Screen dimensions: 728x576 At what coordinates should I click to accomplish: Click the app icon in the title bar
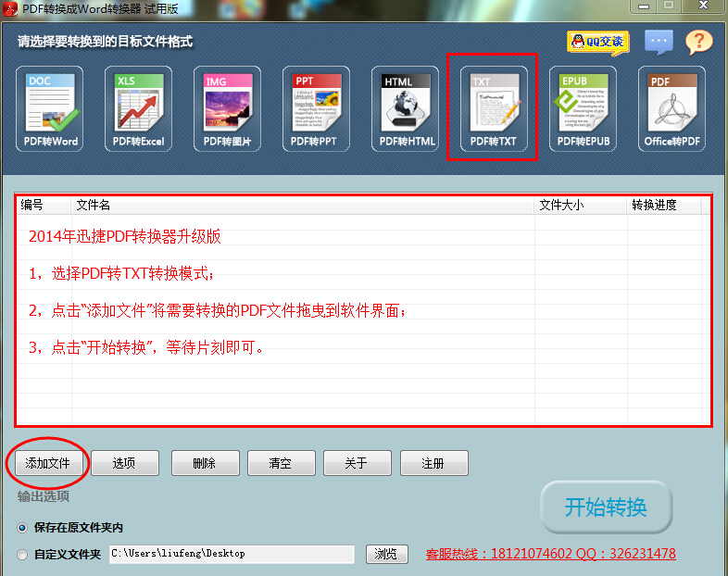click(x=10, y=9)
